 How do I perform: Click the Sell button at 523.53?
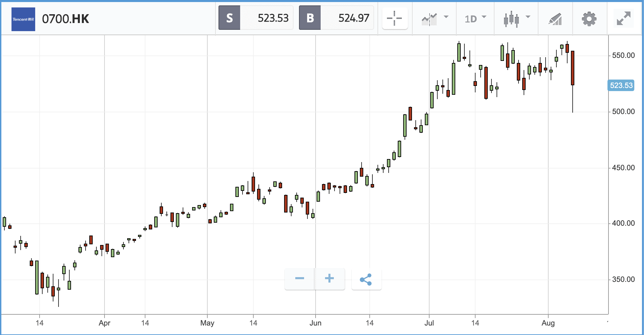(x=256, y=18)
